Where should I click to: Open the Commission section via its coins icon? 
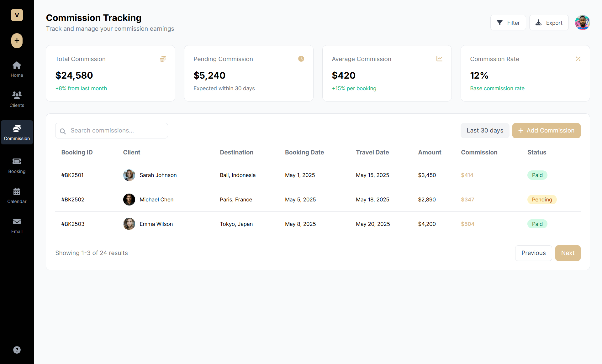point(17,129)
